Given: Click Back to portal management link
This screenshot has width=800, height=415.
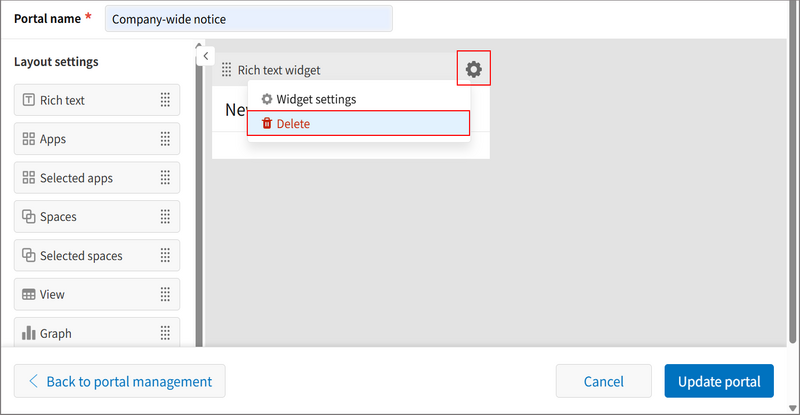Looking at the screenshot, I should point(119,381).
